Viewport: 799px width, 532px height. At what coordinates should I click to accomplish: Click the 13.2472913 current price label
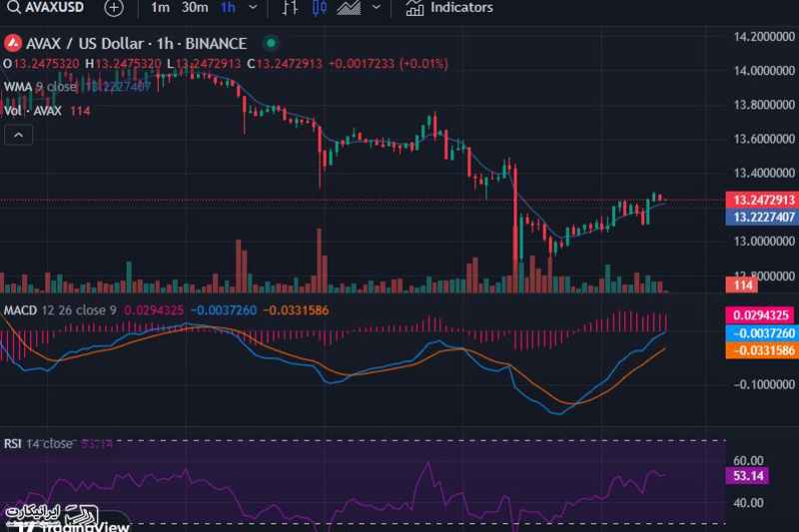pos(762,200)
